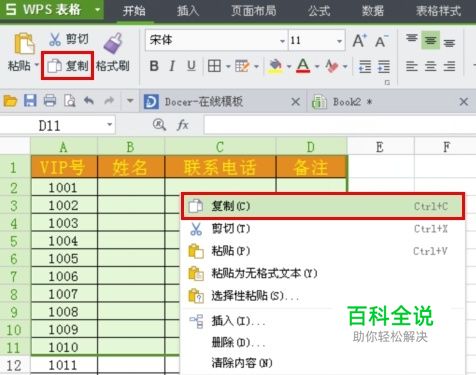Open borders dropdown arrow
The height and width of the screenshot is (375, 476).
[228, 66]
